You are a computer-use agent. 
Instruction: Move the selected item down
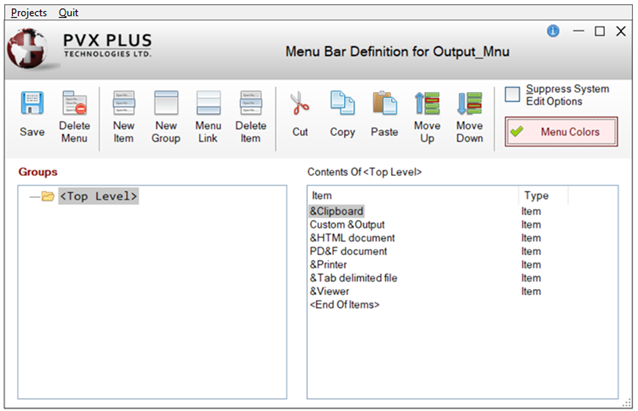pyautogui.click(x=469, y=105)
